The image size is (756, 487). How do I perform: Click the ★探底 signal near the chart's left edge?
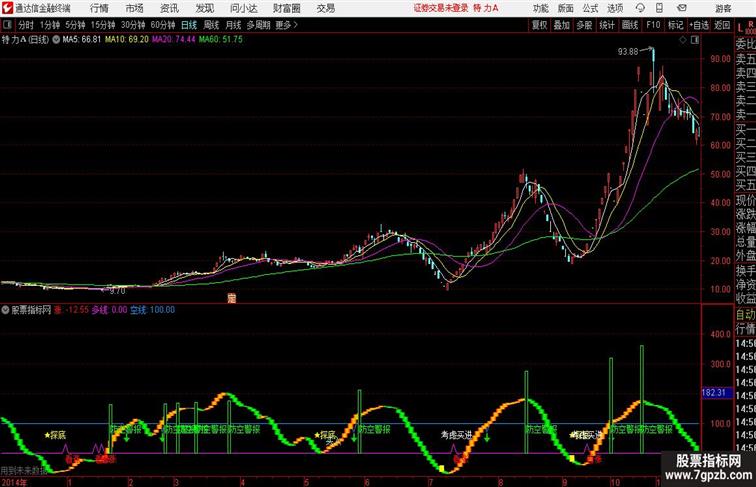click(x=55, y=435)
